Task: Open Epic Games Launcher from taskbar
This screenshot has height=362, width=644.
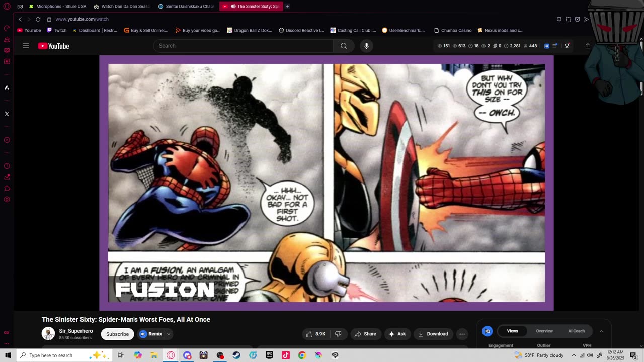Action: pyautogui.click(x=269, y=355)
